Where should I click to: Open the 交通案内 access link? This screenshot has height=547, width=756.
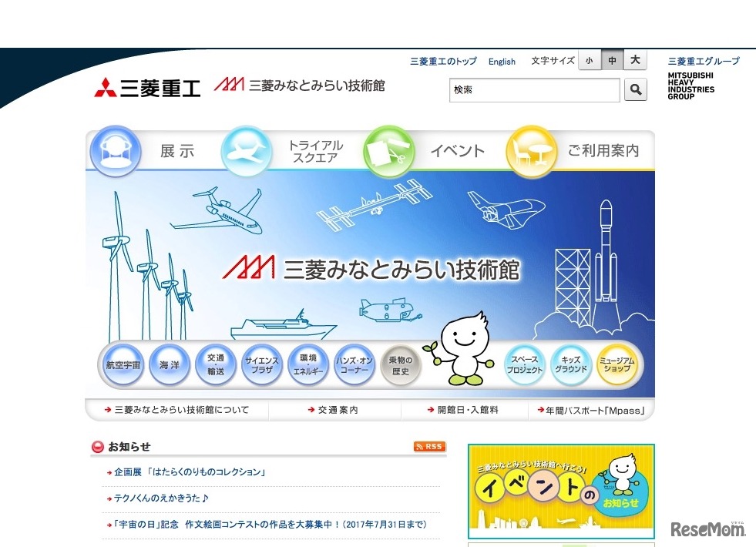333,410
